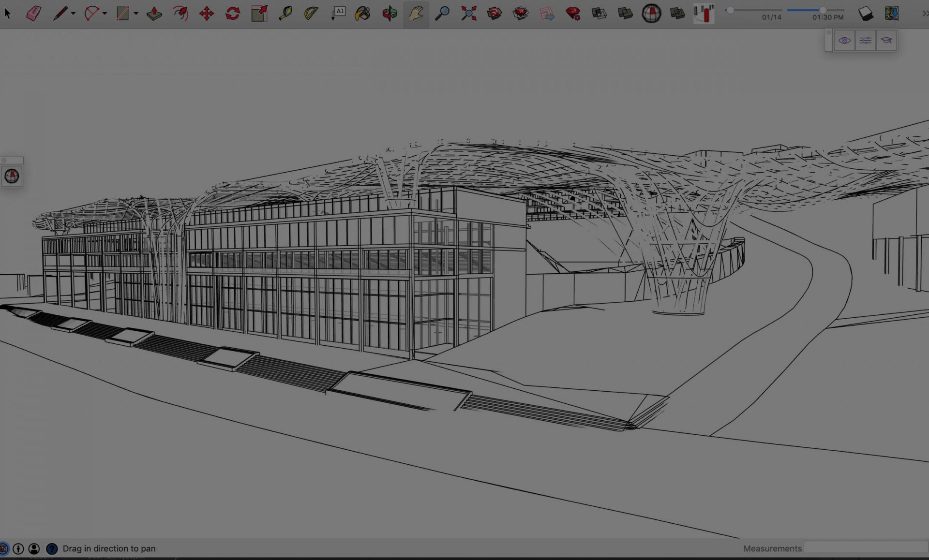Open dropdown arrow beside the pencil tool

coord(73,14)
